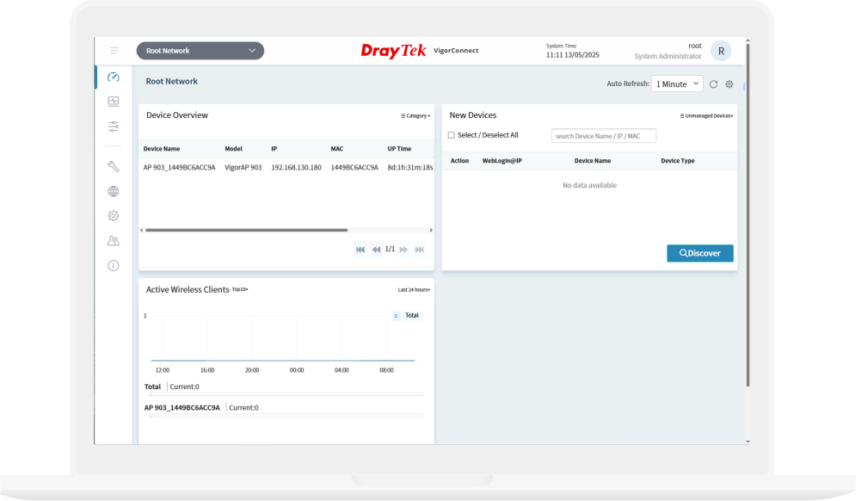
Task: Check the Select / Deselect All checkbox
Action: point(451,135)
